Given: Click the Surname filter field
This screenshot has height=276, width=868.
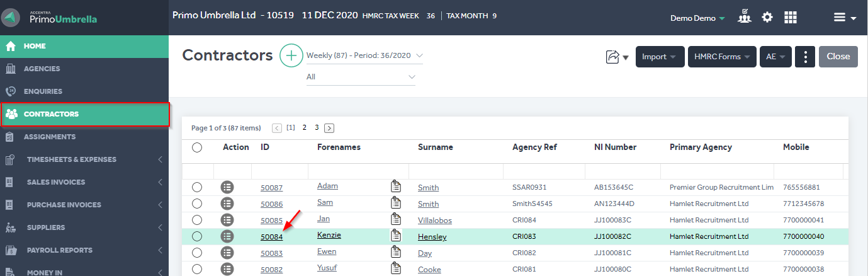Looking at the screenshot, I should point(456,171).
